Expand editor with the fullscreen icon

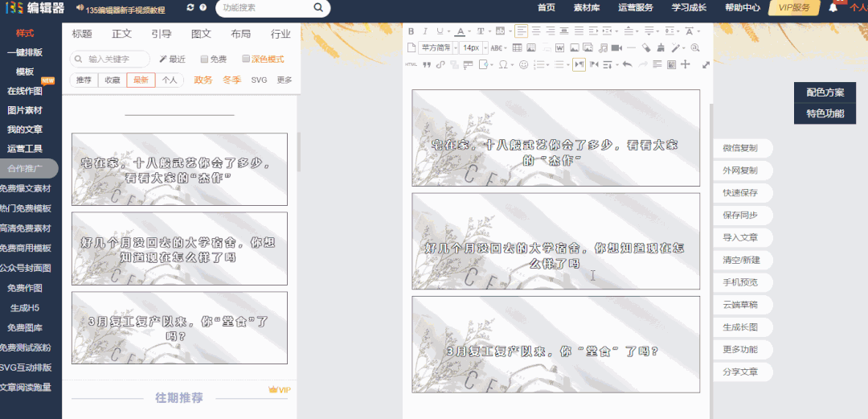tap(706, 64)
